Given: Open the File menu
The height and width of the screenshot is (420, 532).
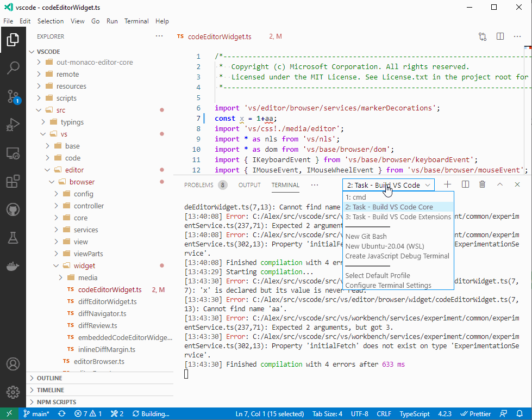Looking at the screenshot, I should click(8, 21).
